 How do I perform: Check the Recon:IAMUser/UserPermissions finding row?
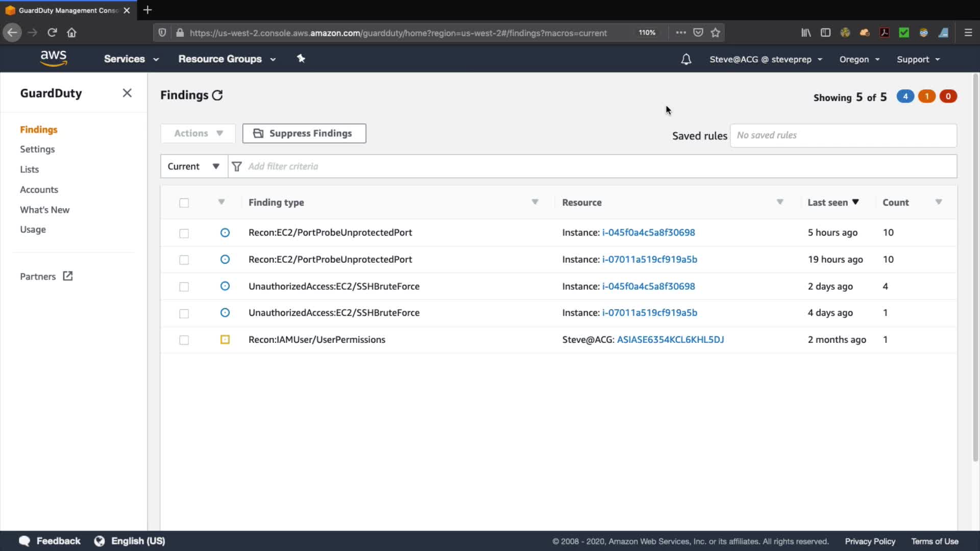pos(184,340)
